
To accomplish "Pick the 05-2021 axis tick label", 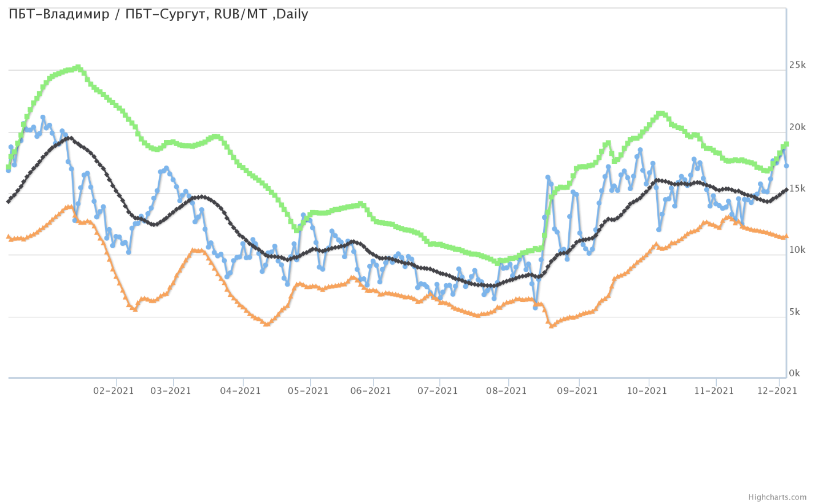I will pos(308,391).
